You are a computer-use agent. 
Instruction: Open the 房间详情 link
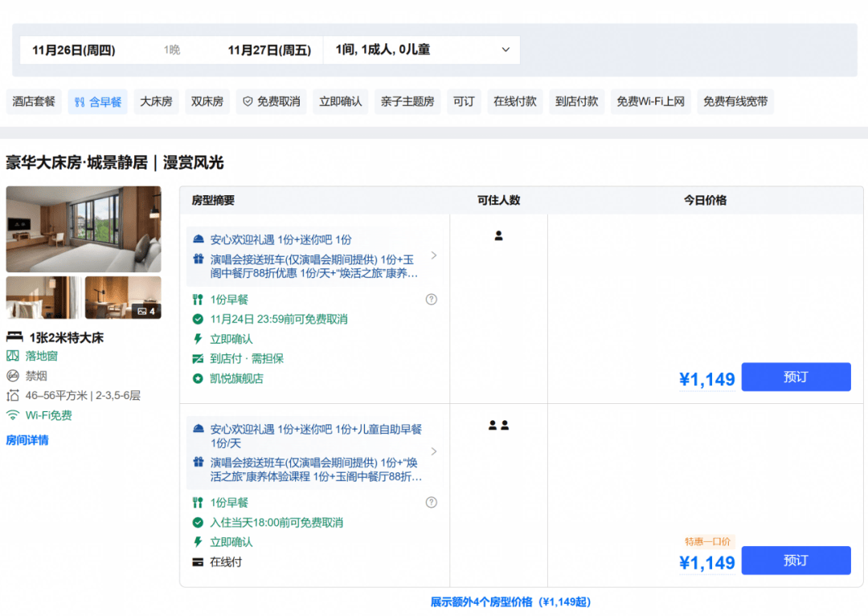tap(27, 441)
